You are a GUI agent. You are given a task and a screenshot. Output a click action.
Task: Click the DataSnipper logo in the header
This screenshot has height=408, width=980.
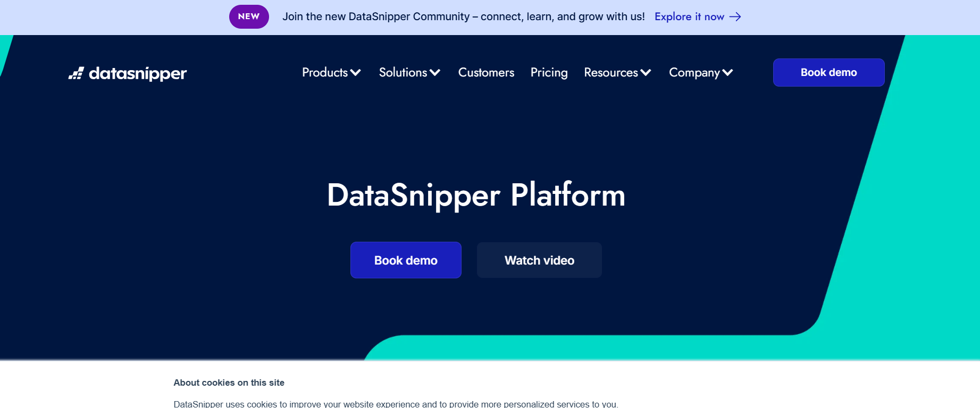pos(128,73)
